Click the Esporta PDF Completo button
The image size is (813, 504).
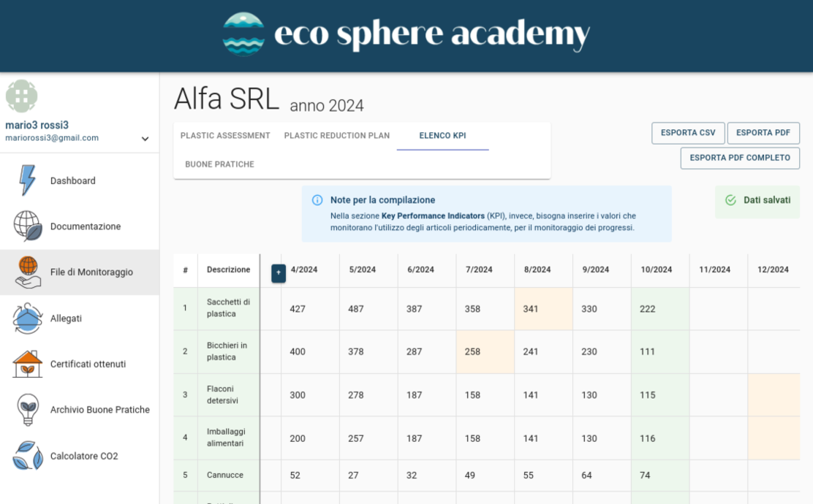click(x=740, y=158)
